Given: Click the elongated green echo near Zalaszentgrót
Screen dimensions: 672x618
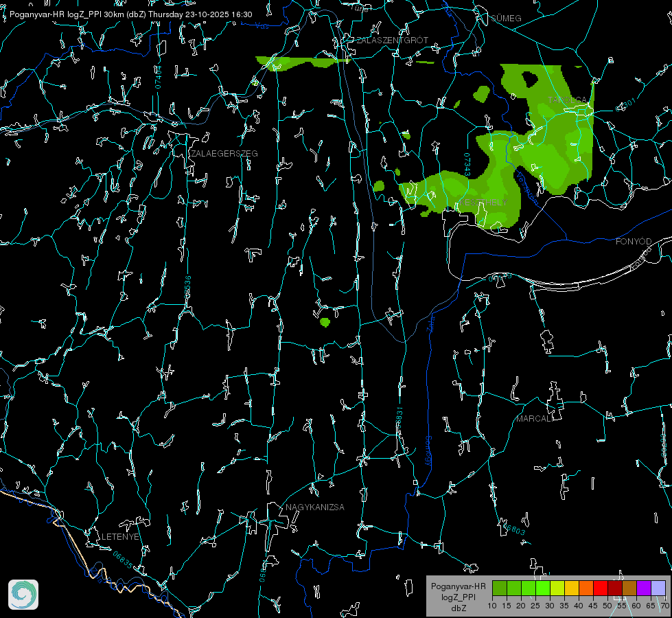Looking at the screenshot, I should tap(303, 62).
